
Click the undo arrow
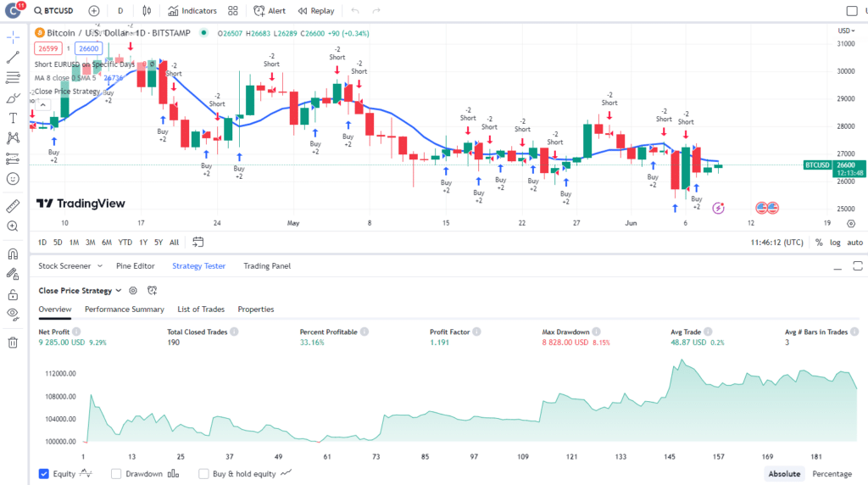point(355,10)
